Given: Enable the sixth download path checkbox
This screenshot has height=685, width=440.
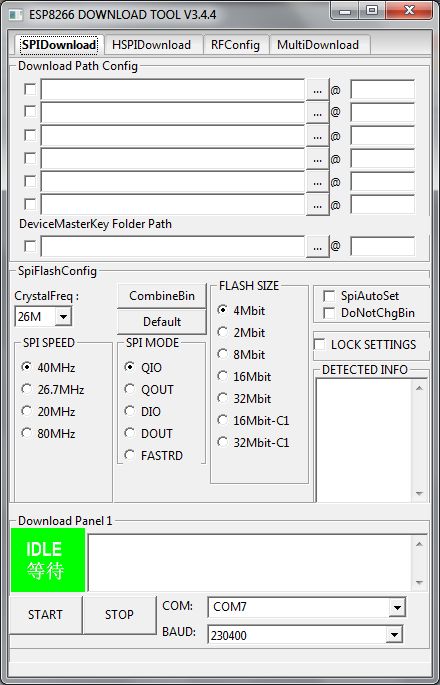Looking at the screenshot, I should click(30, 204).
